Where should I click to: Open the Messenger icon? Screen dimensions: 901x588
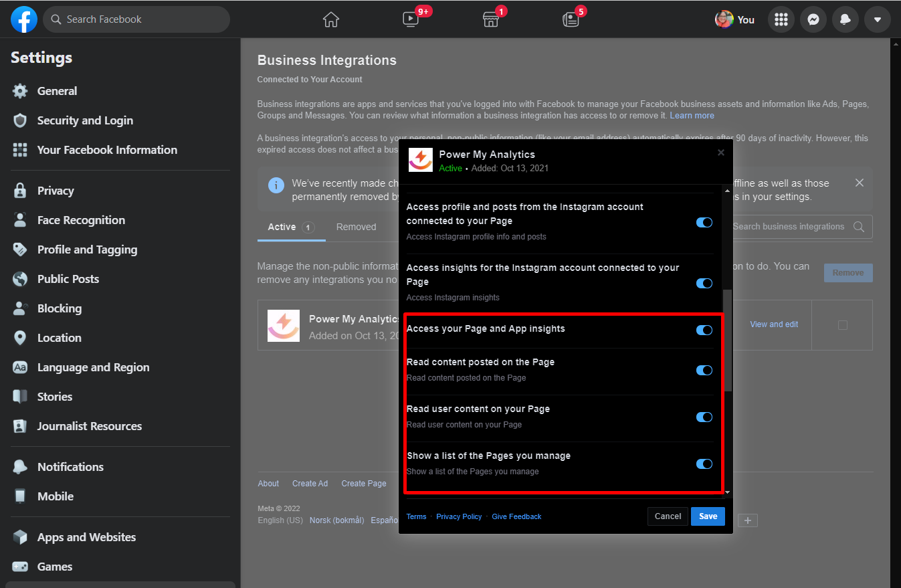coord(813,19)
